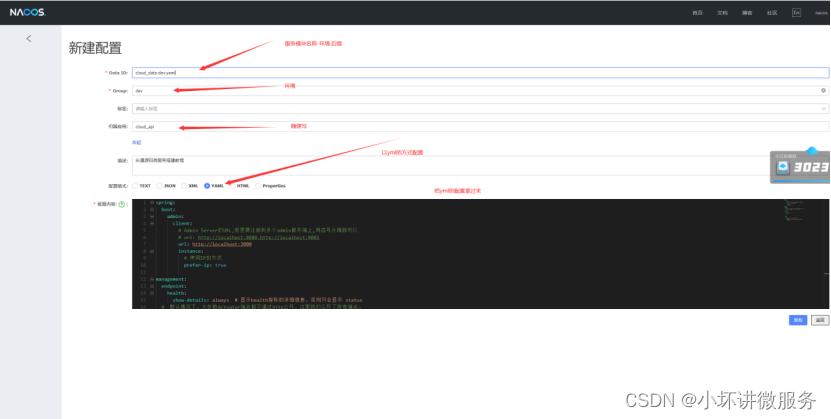
Task: Collapse the spring block at line 1
Action: [152, 202]
